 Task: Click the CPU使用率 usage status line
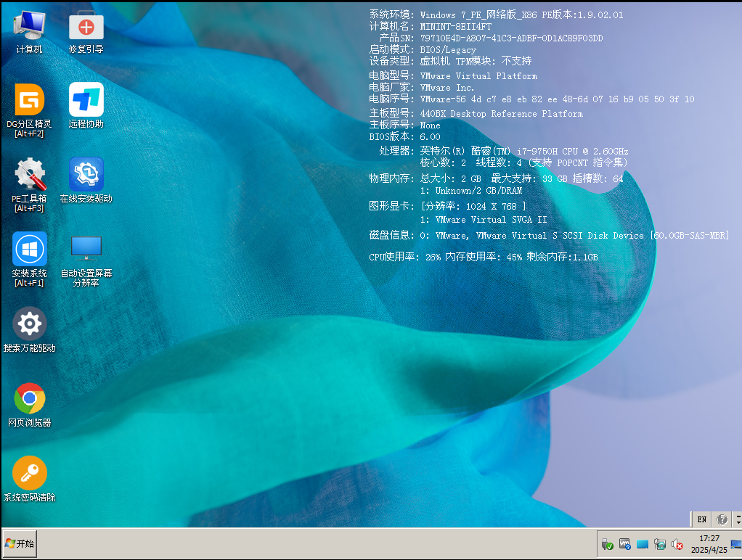(x=483, y=257)
